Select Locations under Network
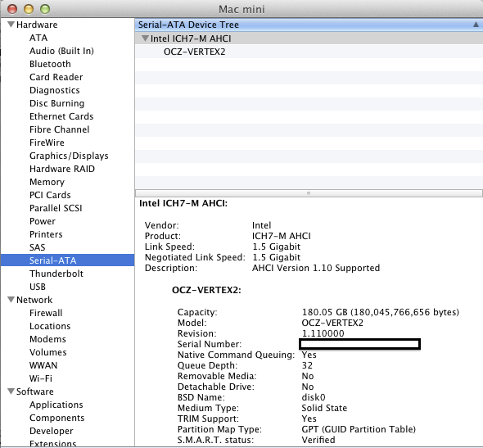This screenshot has width=483, height=448. coord(50,326)
